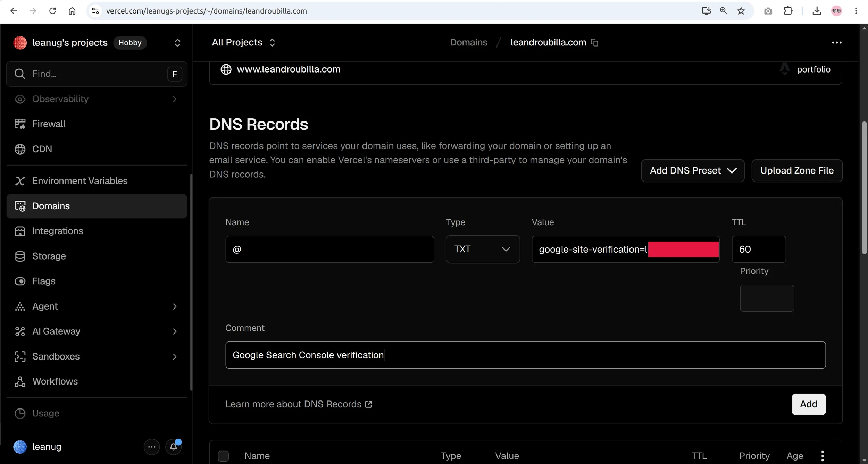Click the empty Priority field

[767, 298]
